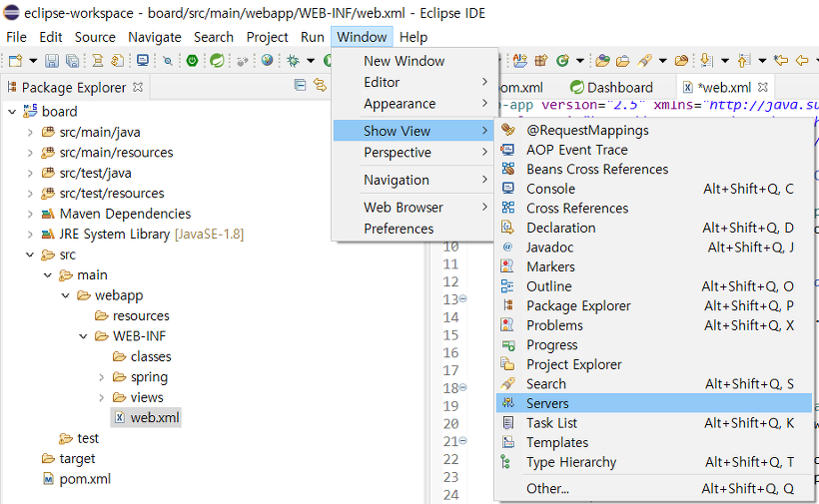Select Type Hierarchy in Show View list

click(x=654, y=462)
